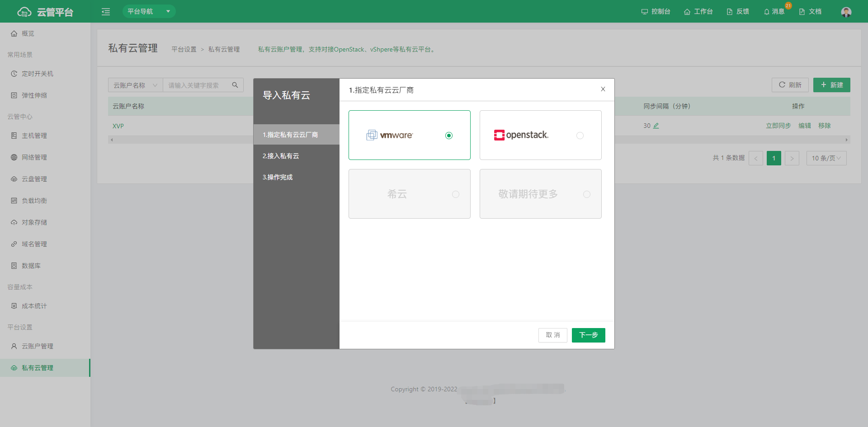Open the 10 条/页 page size dropdown
Screen dimensions: 868x427
(826, 158)
